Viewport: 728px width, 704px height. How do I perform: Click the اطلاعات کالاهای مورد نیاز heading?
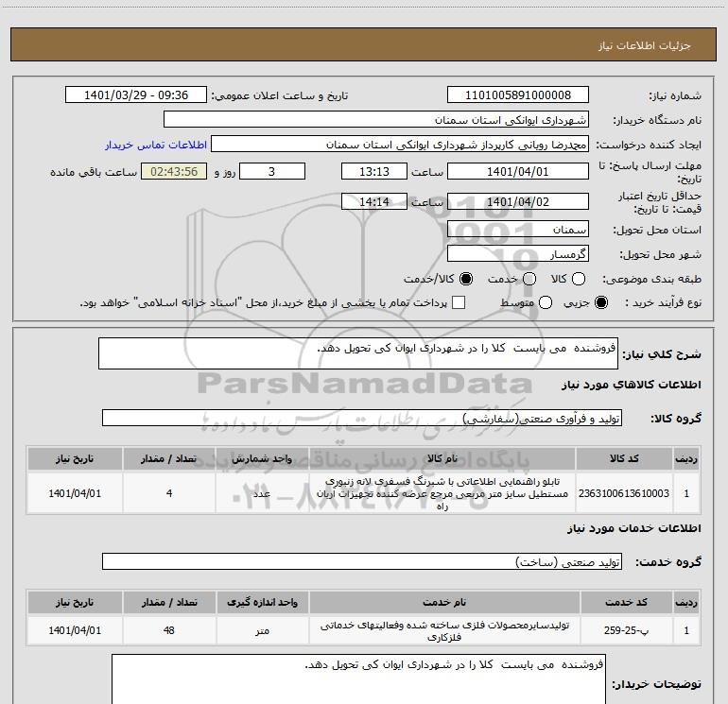point(632,385)
